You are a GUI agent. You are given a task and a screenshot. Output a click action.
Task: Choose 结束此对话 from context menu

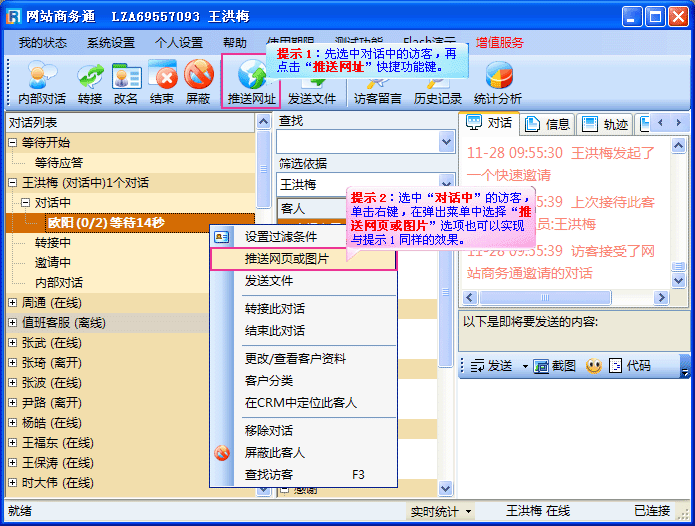275,331
